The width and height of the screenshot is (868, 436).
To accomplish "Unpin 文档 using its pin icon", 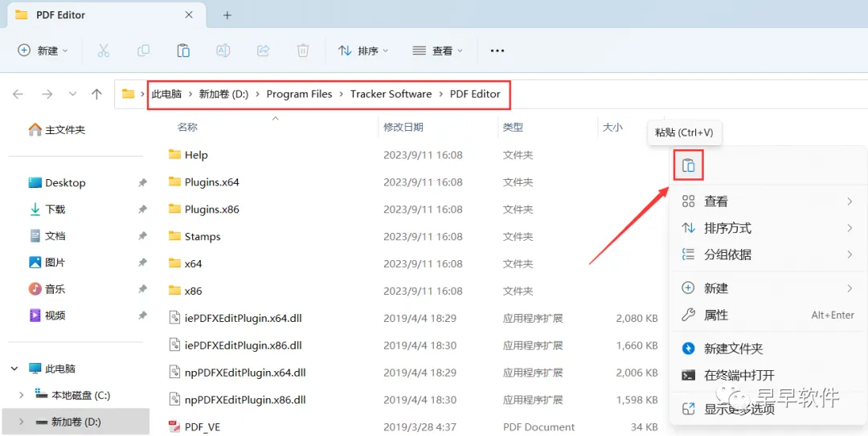I will click(143, 236).
